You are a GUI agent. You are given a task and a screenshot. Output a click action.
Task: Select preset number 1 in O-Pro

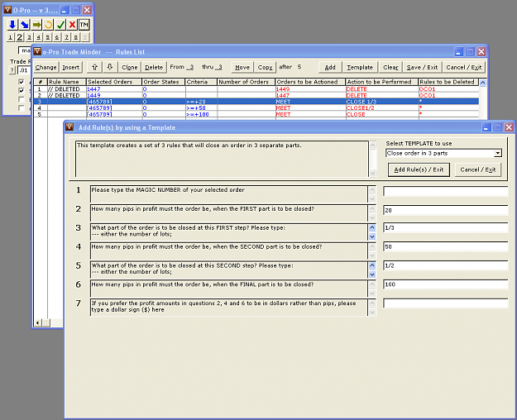10,37
